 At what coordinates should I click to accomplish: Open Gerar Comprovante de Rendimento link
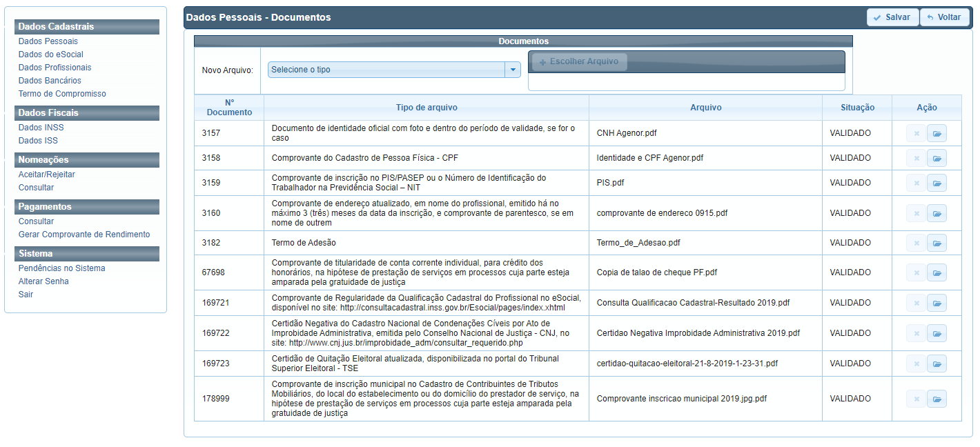[x=84, y=235]
